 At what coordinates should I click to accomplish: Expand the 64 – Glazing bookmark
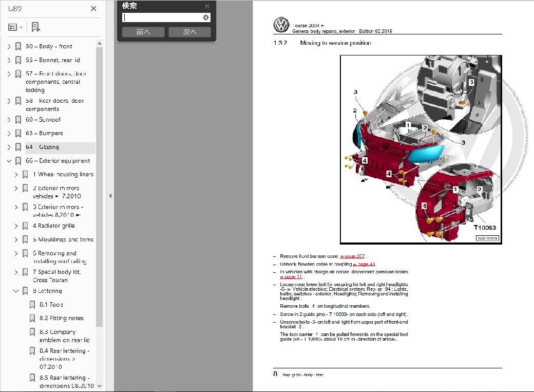coord(9,147)
